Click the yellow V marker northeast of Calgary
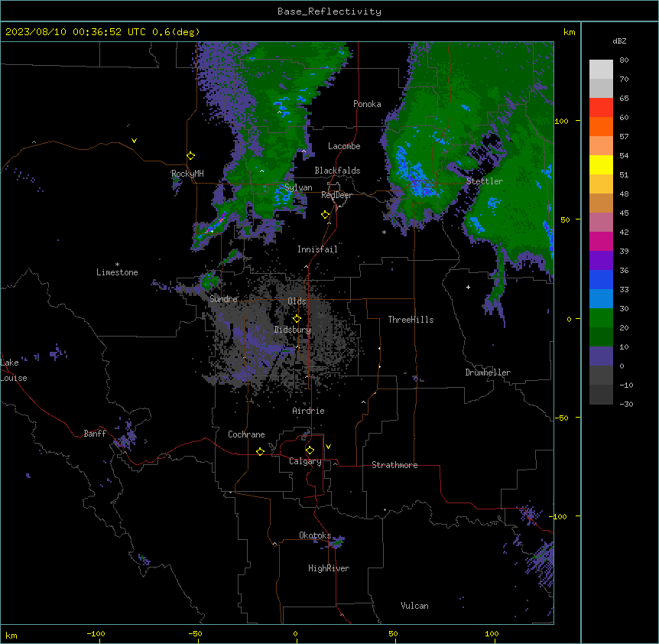The width and height of the screenshot is (659, 644). pyautogui.click(x=328, y=447)
